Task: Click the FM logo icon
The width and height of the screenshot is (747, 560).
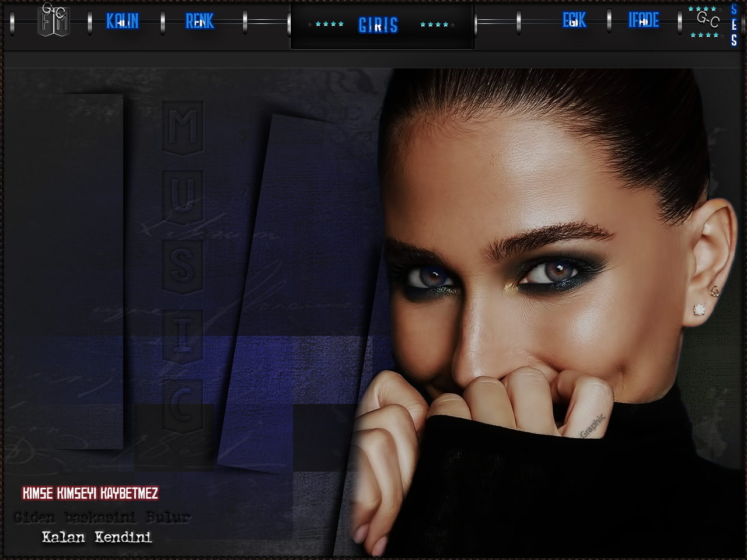Action: 54,21
